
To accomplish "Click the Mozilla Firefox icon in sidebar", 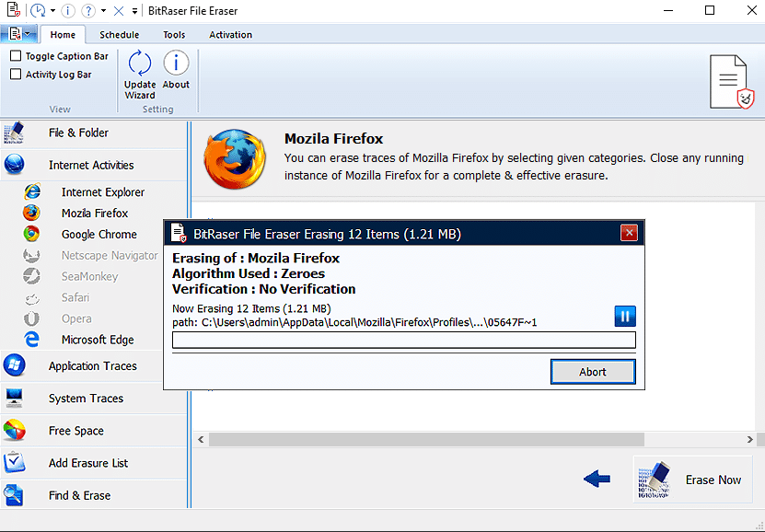I will (31, 214).
